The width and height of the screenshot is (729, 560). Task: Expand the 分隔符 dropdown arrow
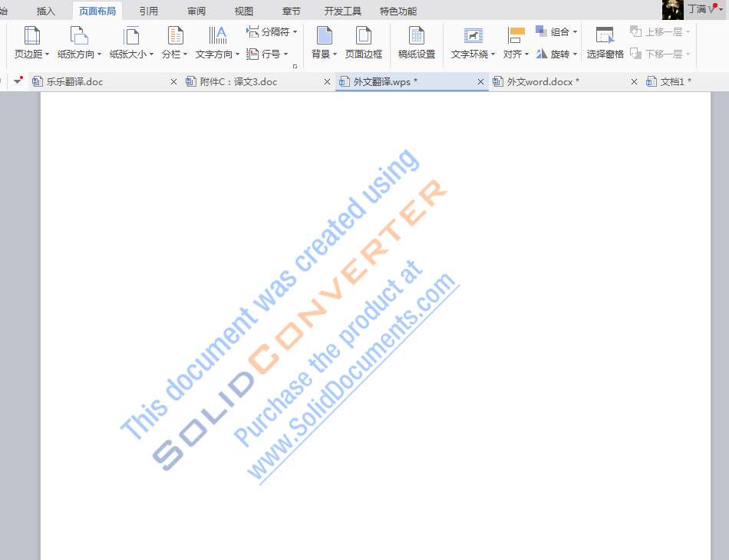[295, 31]
